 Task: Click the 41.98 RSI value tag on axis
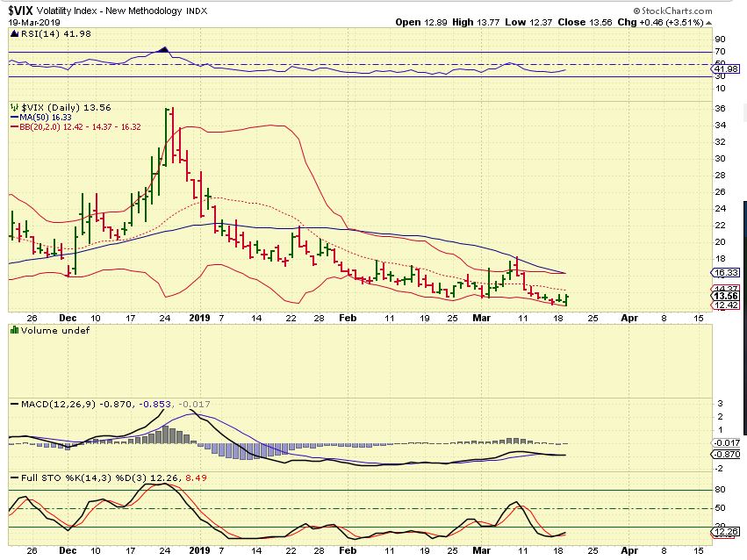coord(726,69)
